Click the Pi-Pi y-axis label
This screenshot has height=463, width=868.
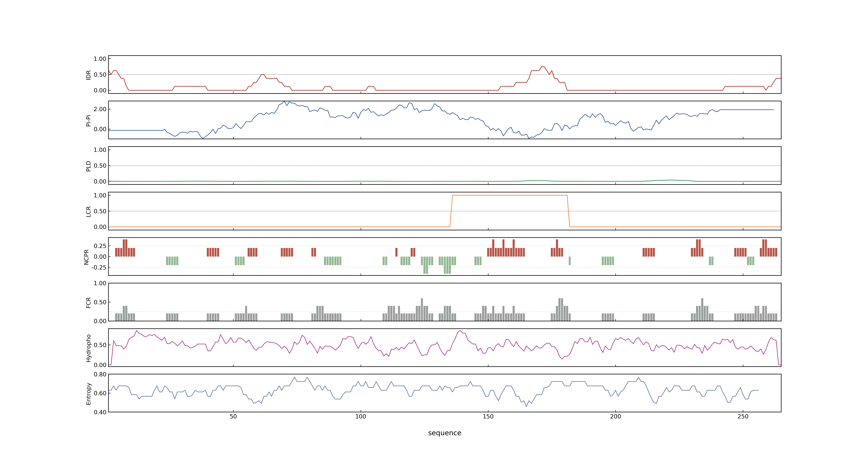coord(89,120)
